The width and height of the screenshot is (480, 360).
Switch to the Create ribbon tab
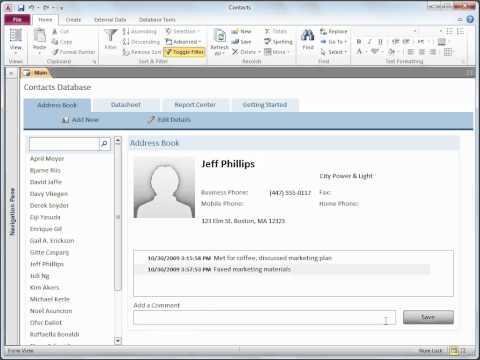pos(73,20)
